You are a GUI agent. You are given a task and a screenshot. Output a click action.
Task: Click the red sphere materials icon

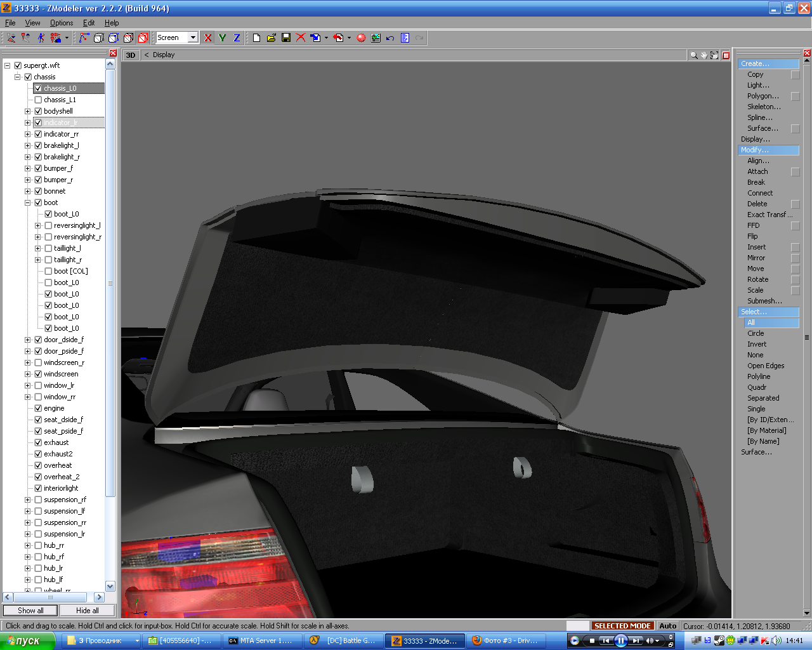[361, 38]
